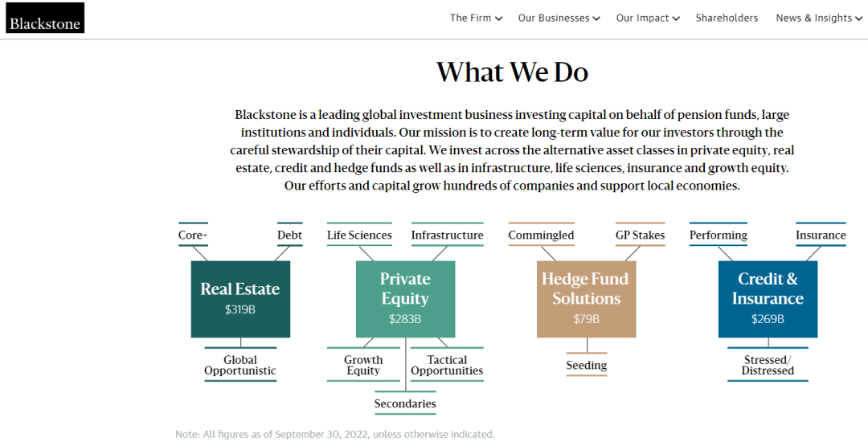Click the Life Sciences link
The image size is (868, 446).
click(x=359, y=235)
